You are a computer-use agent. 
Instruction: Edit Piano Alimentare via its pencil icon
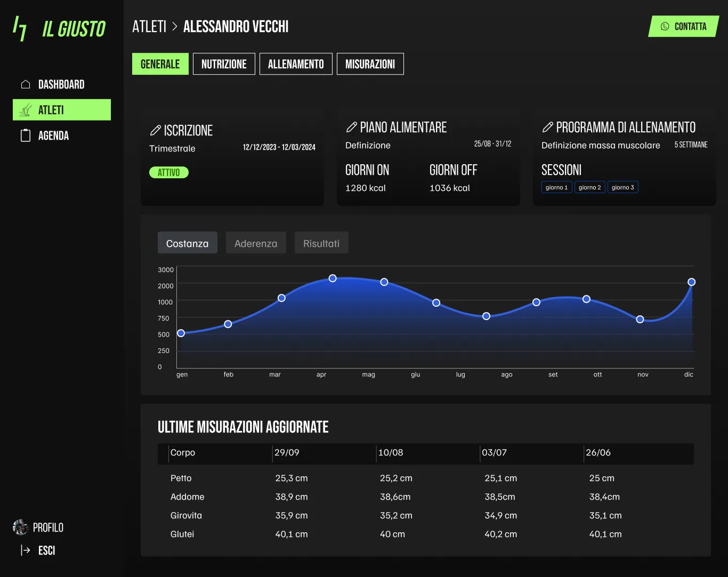[352, 127]
